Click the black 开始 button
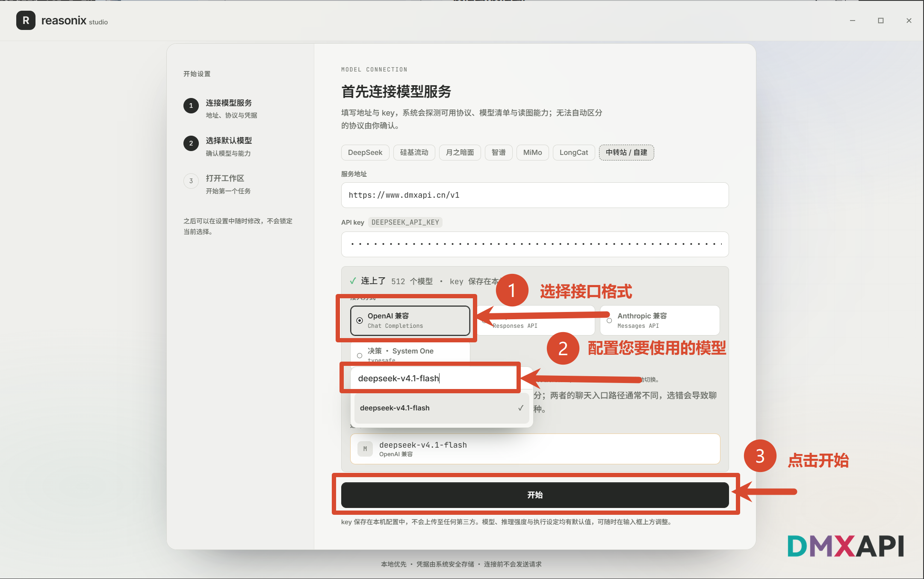Viewport: 924px width, 579px height. click(x=535, y=495)
